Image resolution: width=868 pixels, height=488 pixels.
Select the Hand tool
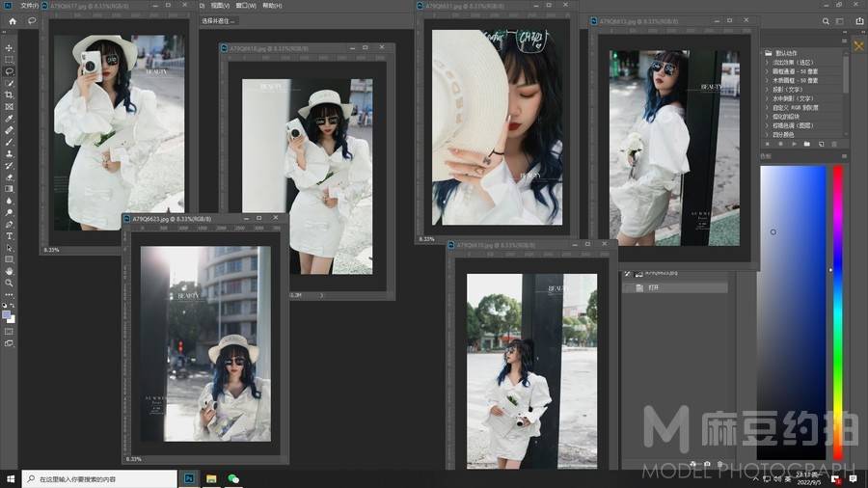click(9, 271)
